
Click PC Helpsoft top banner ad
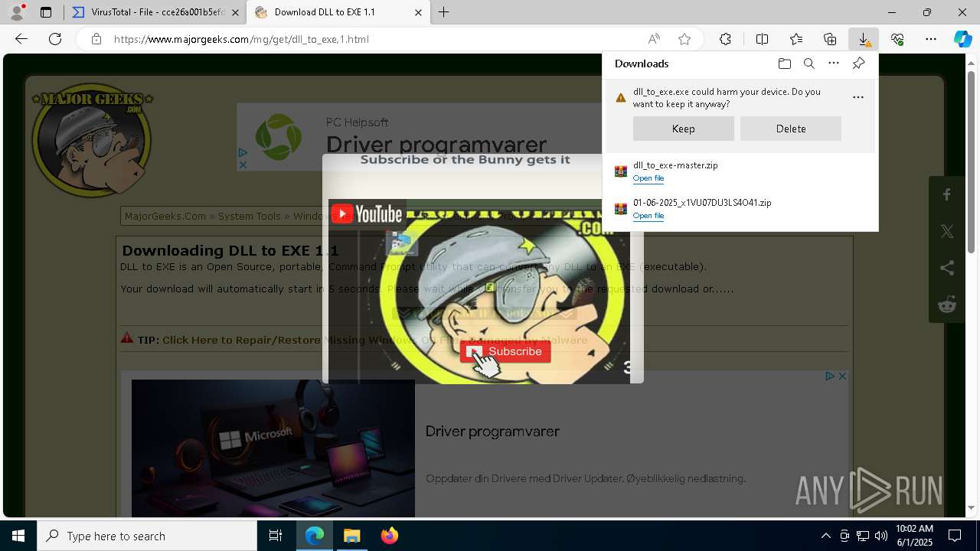[420, 137]
